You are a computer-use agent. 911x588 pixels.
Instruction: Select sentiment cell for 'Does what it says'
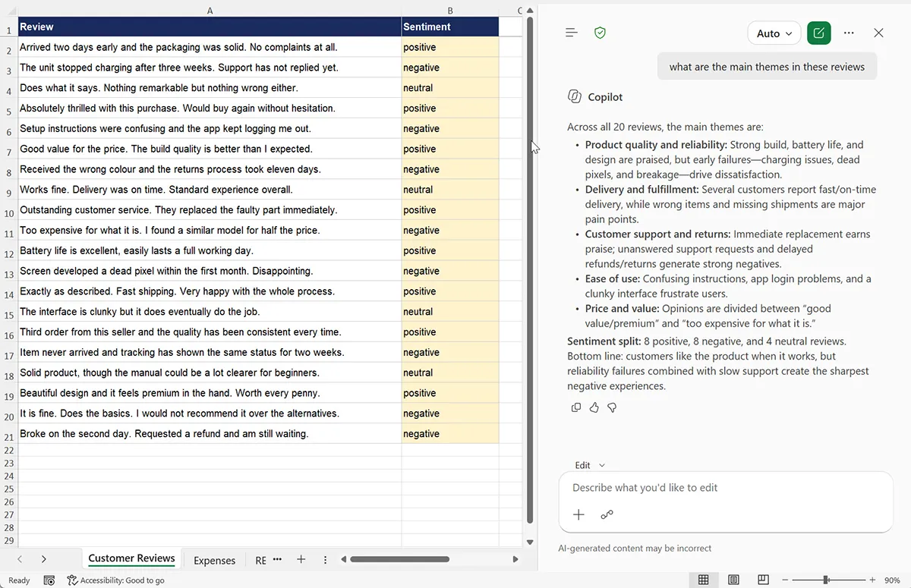coord(450,88)
